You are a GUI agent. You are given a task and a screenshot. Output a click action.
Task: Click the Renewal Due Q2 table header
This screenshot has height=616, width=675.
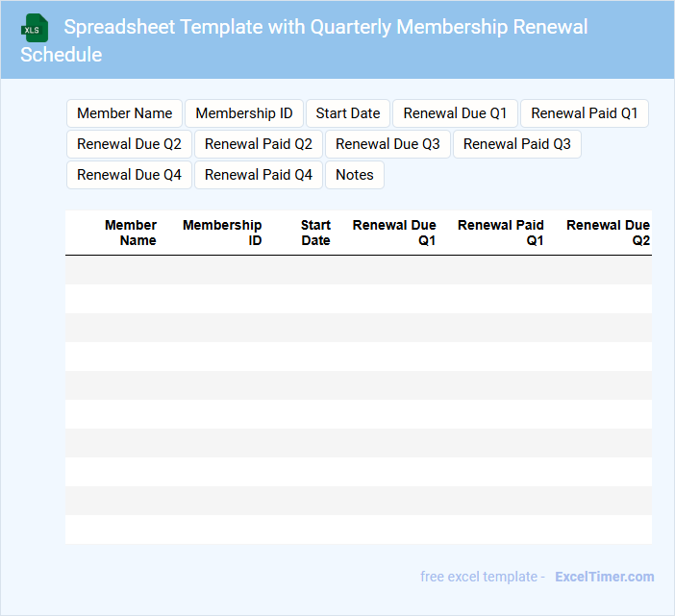(x=608, y=233)
